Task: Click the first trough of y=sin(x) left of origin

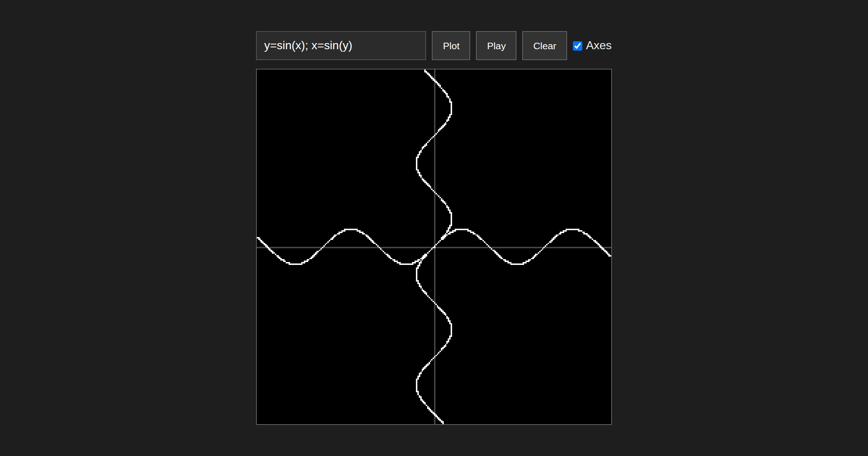Action: point(407,264)
